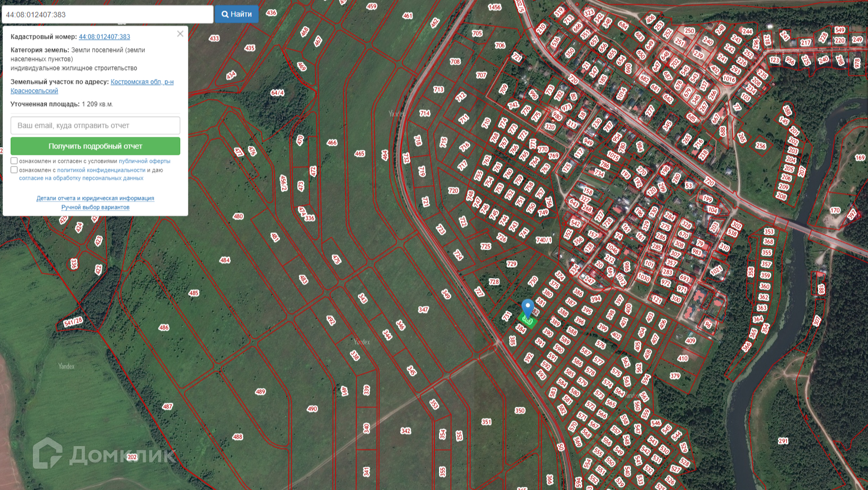The height and width of the screenshot is (490, 868).
Task: Select parcel labeled 706 on the map
Action: coord(500,46)
